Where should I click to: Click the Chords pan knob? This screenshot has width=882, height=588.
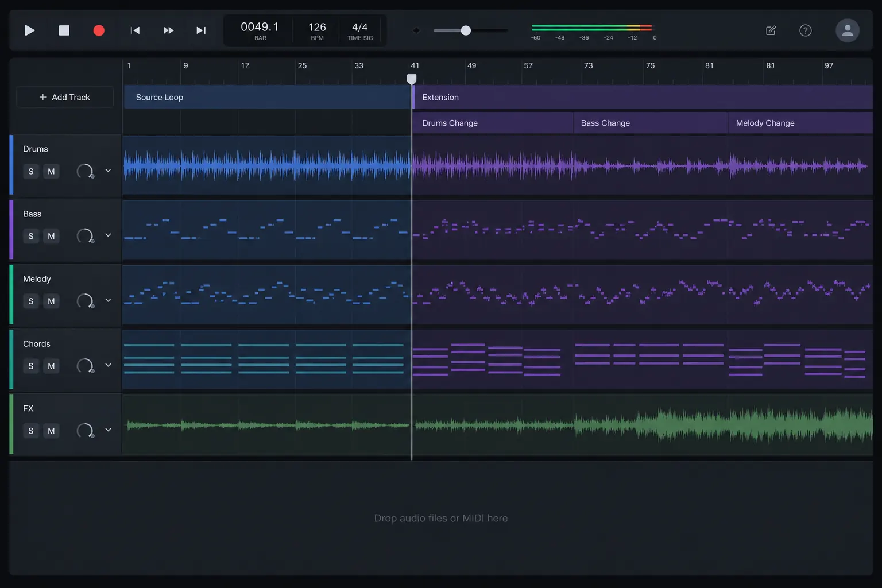pos(85,366)
